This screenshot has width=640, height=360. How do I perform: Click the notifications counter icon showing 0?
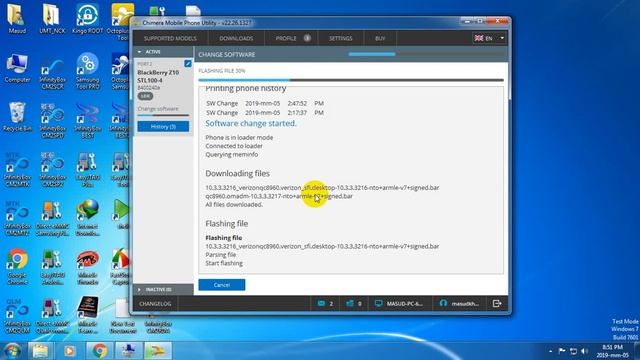click(353, 303)
